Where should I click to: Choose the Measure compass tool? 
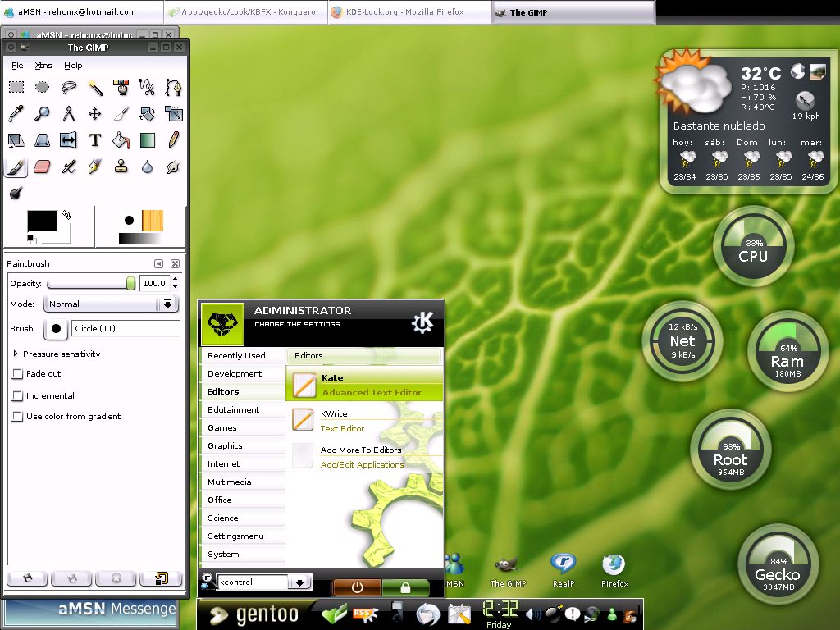[x=69, y=113]
